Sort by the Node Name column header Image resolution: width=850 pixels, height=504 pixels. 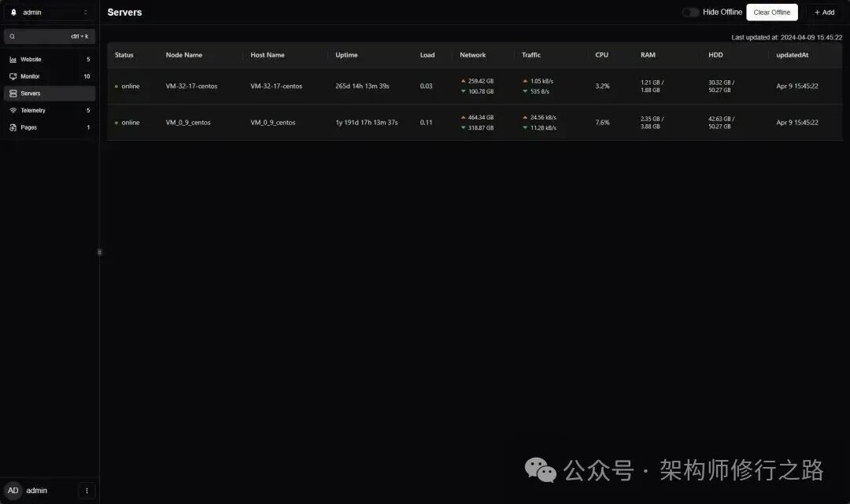coord(183,55)
